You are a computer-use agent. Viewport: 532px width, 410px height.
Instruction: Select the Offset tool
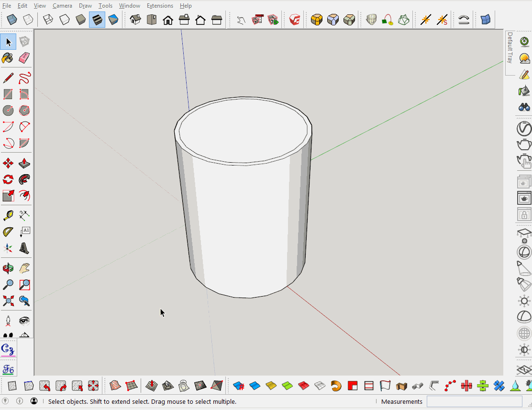[x=24, y=195]
